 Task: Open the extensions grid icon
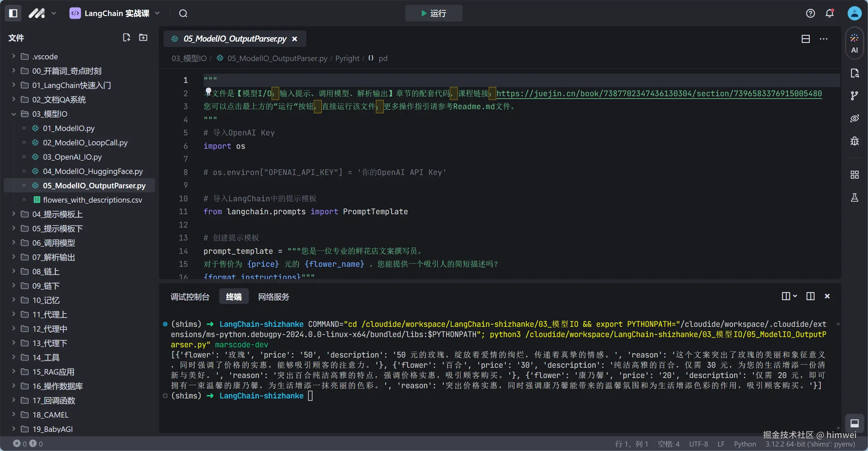(x=854, y=175)
